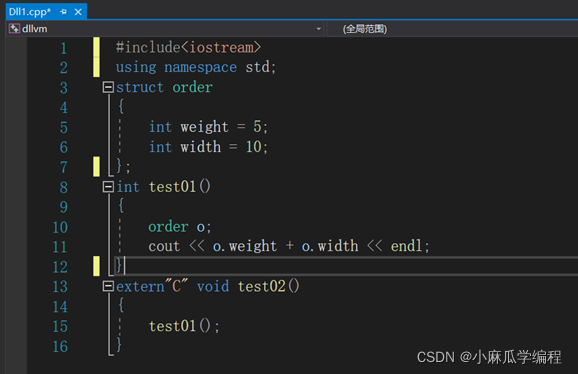The height and width of the screenshot is (374, 578).
Task: Collapse the struct order block
Action: tap(108, 87)
